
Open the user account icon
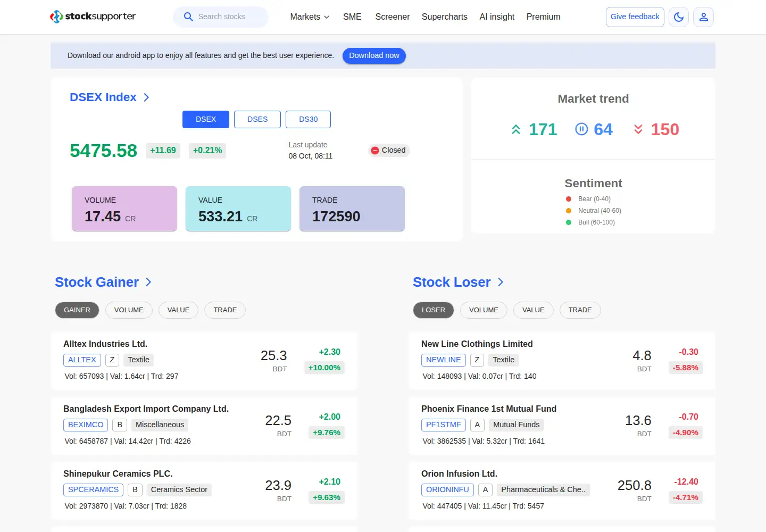click(x=703, y=17)
